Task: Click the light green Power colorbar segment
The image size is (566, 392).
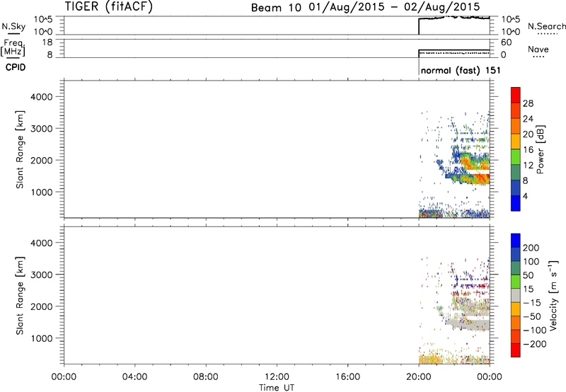Action: click(x=516, y=156)
